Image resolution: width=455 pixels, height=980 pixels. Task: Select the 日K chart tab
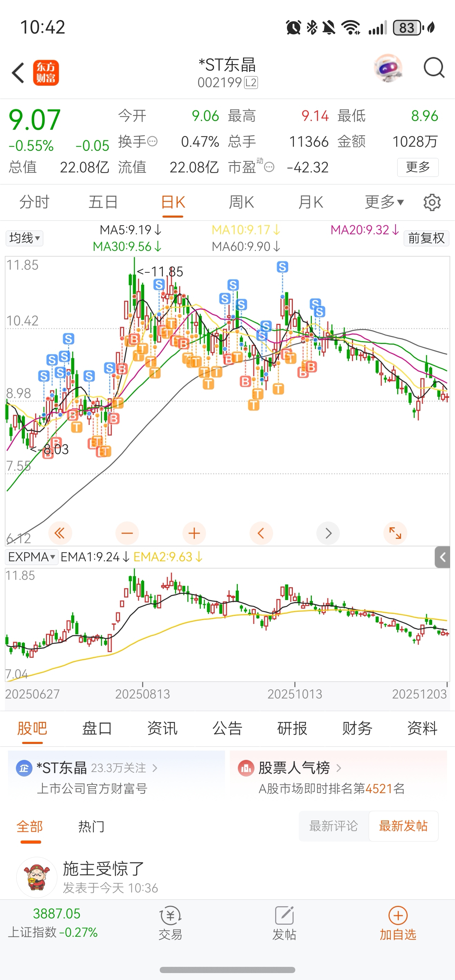173,202
